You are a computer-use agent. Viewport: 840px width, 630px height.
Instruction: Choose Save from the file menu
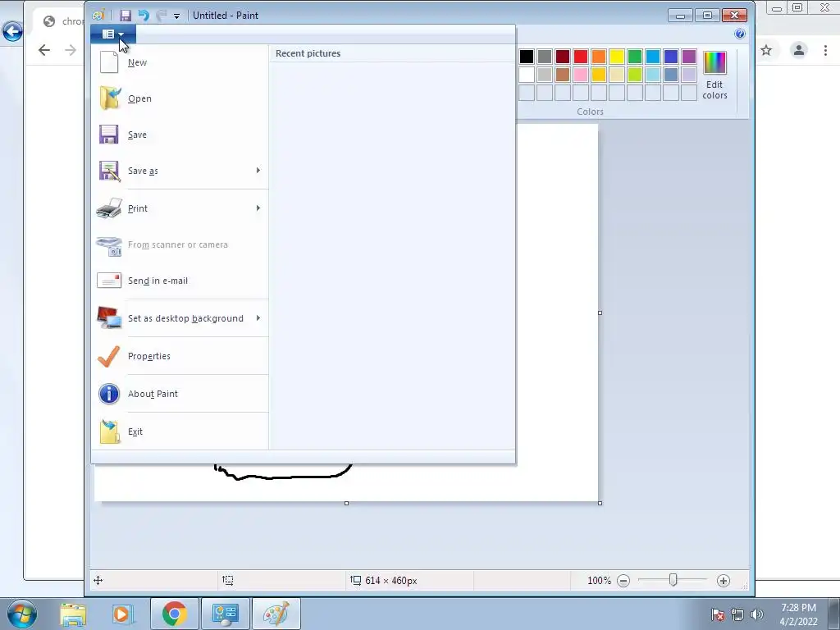tap(181, 135)
